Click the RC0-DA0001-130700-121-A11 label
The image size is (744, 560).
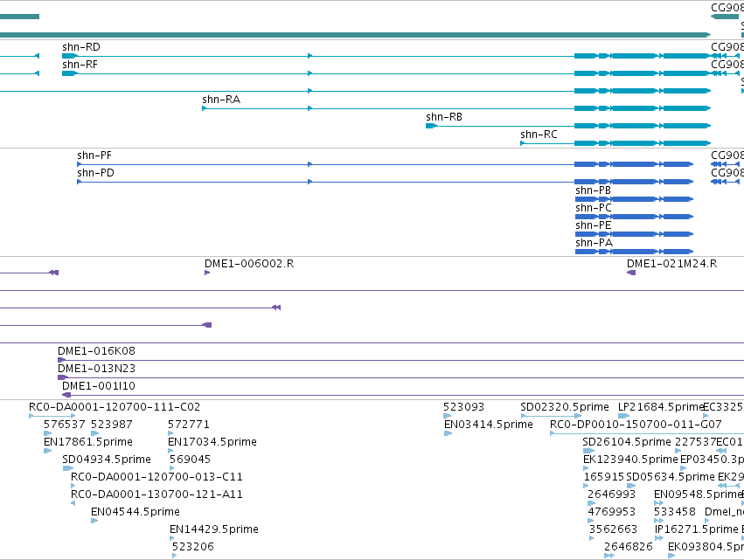coord(156,494)
